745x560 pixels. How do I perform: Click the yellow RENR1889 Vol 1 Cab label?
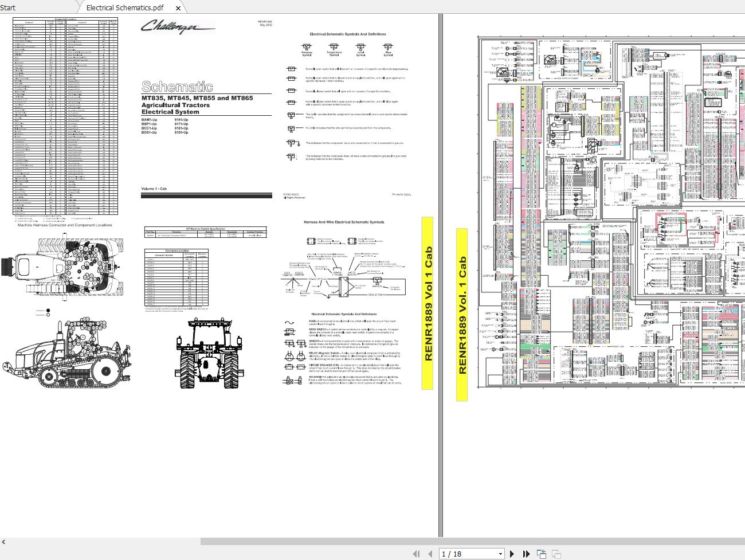pyautogui.click(x=428, y=303)
